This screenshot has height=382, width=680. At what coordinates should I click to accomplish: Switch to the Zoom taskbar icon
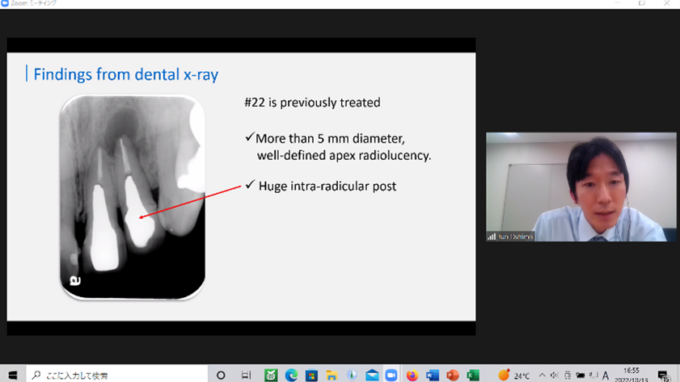click(x=392, y=375)
